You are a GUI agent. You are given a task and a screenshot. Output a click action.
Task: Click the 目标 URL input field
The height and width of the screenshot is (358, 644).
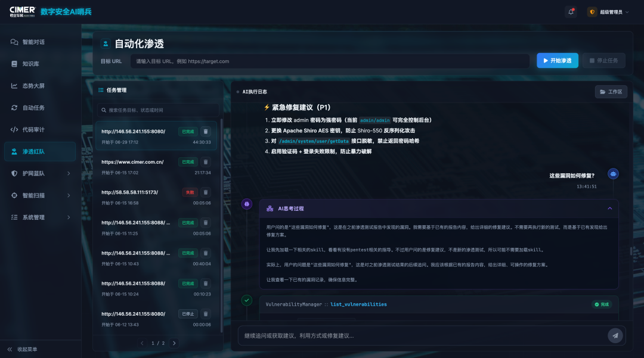click(x=330, y=61)
